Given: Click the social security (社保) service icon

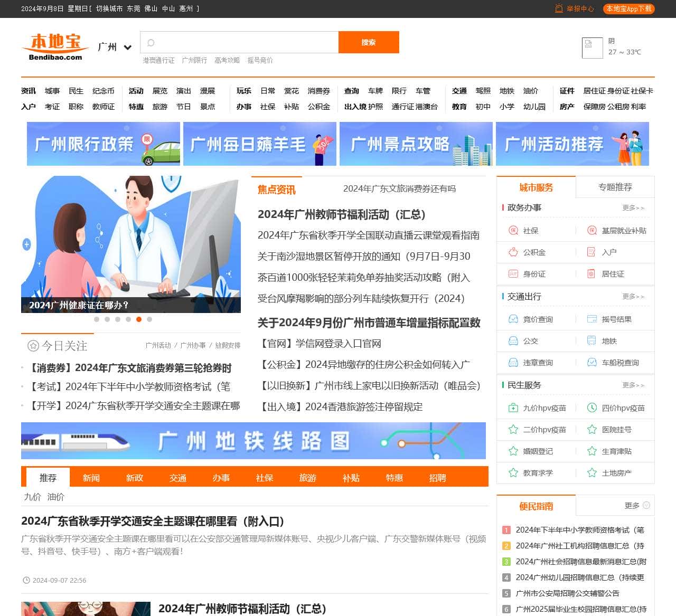Looking at the screenshot, I should tap(513, 231).
